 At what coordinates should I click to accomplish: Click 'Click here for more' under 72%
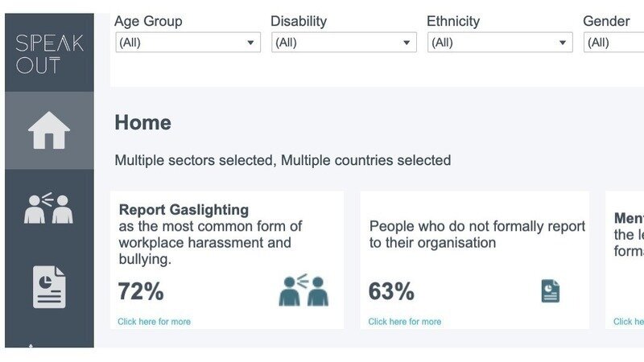154,321
